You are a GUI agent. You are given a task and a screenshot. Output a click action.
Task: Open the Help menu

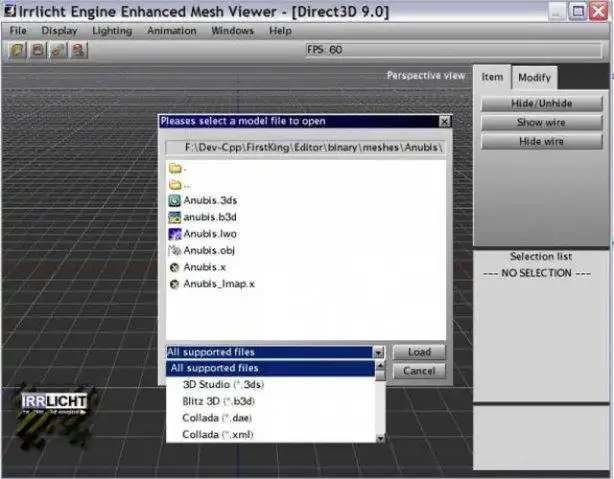(x=280, y=31)
